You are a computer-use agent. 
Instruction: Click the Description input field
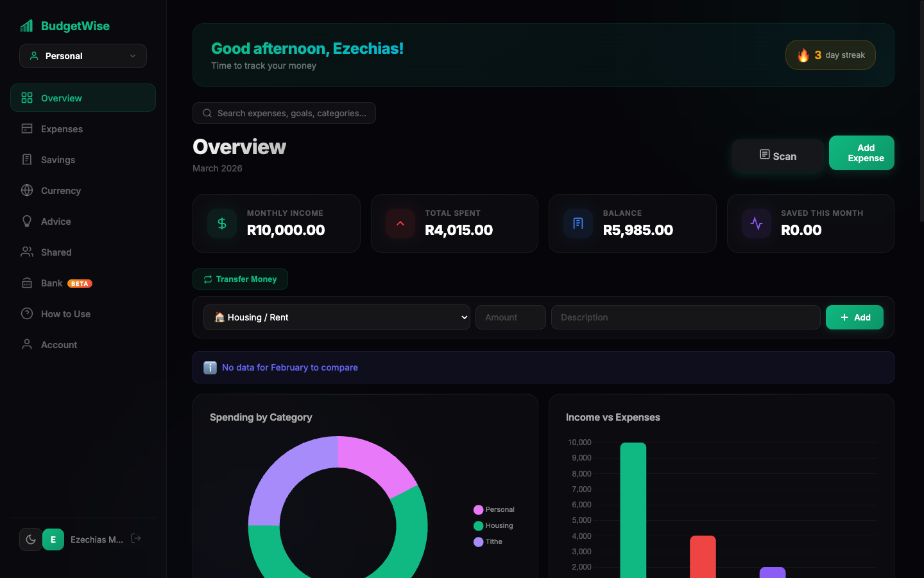tap(686, 317)
